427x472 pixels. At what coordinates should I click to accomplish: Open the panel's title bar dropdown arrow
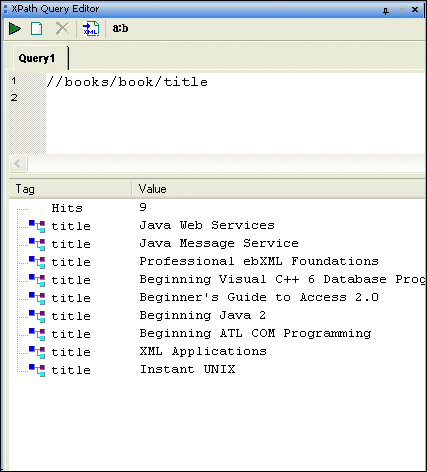point(402,10)
